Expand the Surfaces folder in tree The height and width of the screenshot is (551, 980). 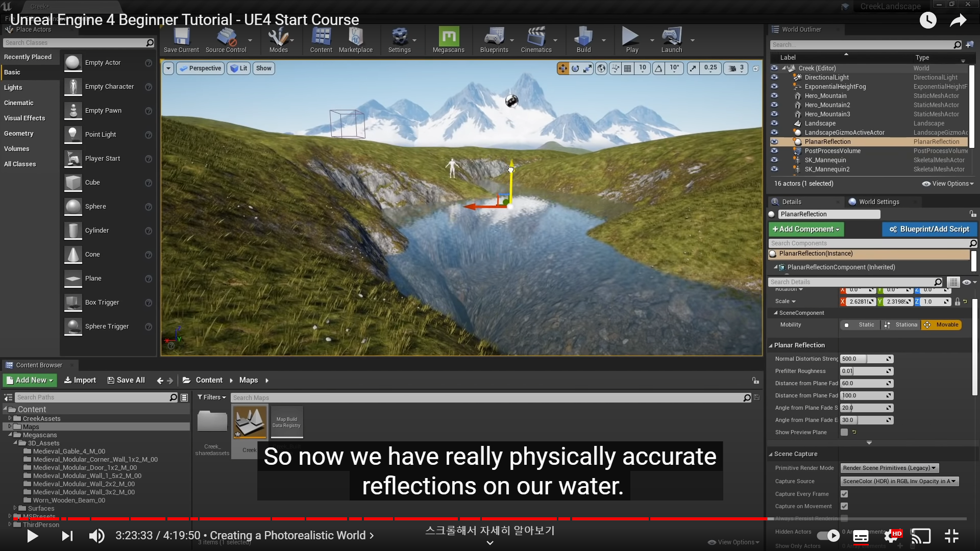[15, 508]
